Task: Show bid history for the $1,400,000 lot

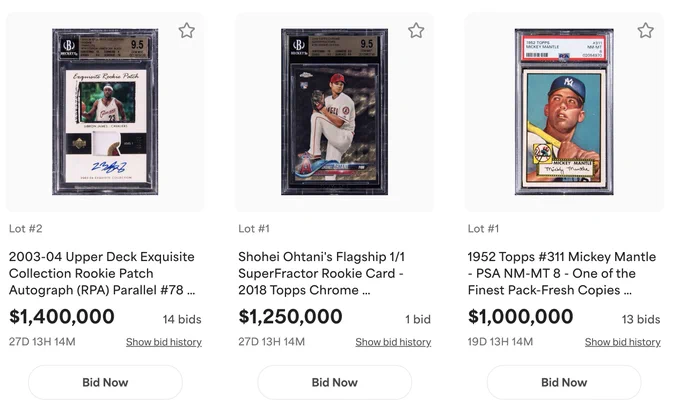Action: point(164,342)
